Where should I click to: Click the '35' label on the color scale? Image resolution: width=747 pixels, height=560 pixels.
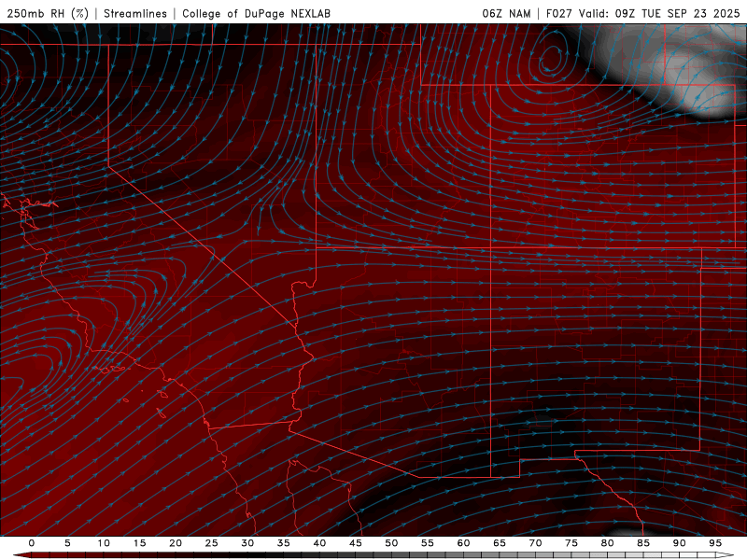point(284,543)
